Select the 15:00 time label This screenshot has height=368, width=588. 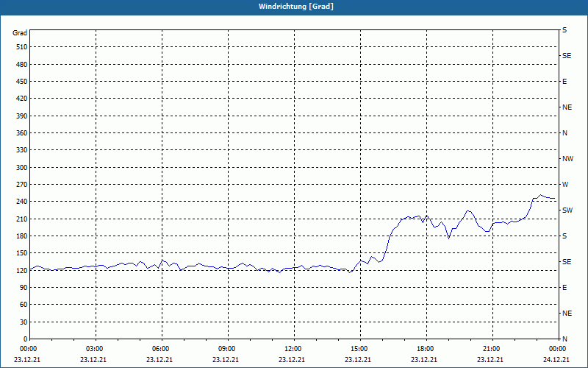[x=360, y=349]
